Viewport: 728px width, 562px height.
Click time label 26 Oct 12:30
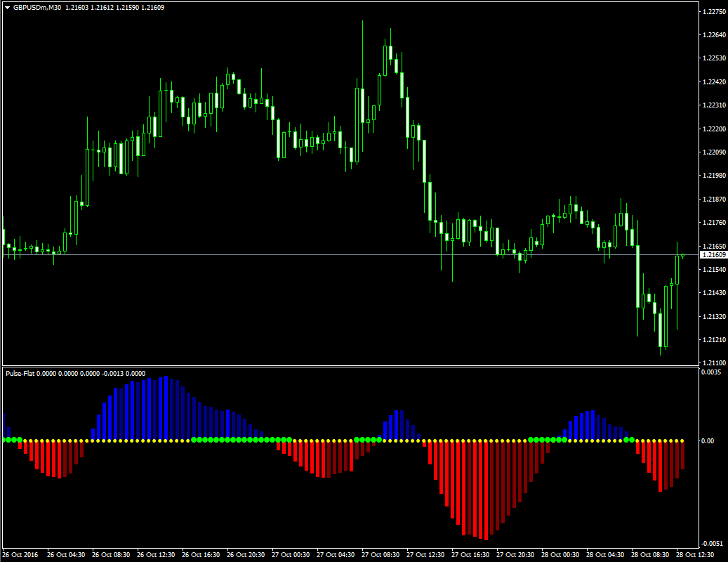click(x=156, y=554)
